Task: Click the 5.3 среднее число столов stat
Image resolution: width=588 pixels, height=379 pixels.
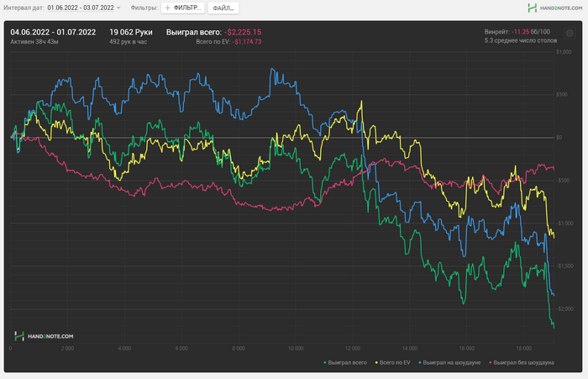Action: tap(520, 40)
